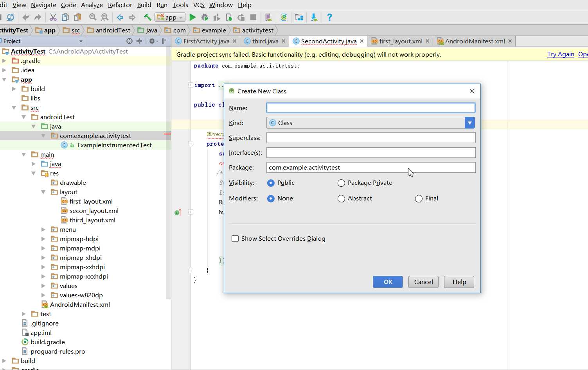Viewport: 588px width, 370px height.
Task: Click the Cancel button in dialog
Action: click(x=423, y=282)
